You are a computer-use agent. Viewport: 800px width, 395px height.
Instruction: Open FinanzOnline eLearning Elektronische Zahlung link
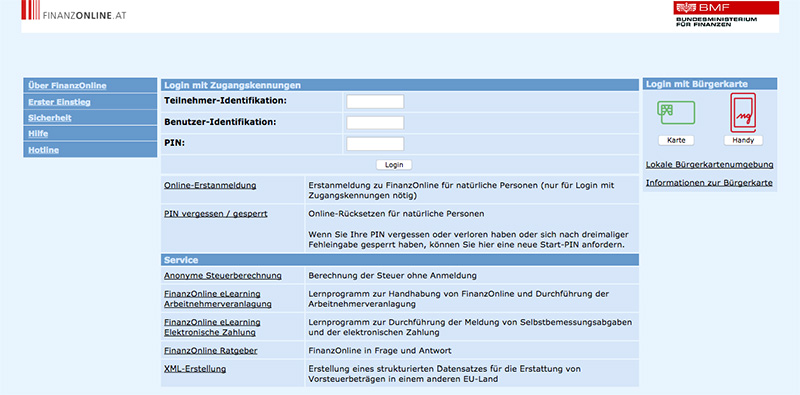[212, 328]
